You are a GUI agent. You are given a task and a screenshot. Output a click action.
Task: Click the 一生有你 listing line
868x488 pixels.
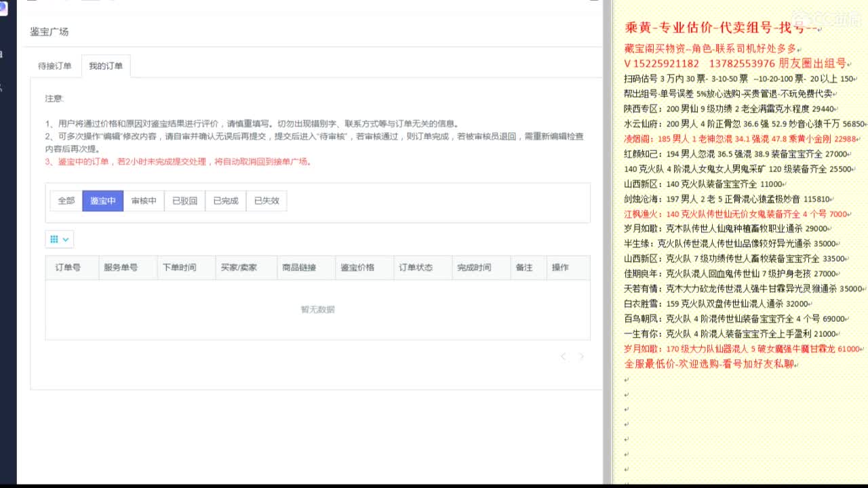730,334
